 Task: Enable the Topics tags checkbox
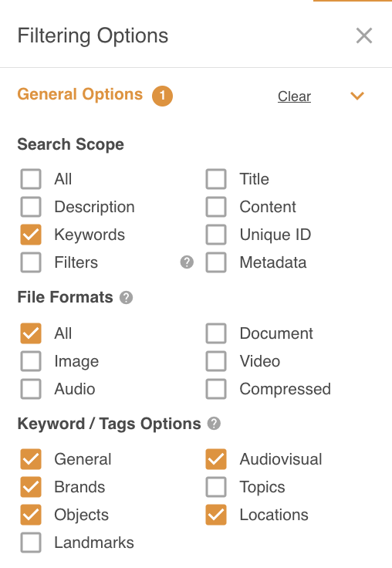pos(216,487)
